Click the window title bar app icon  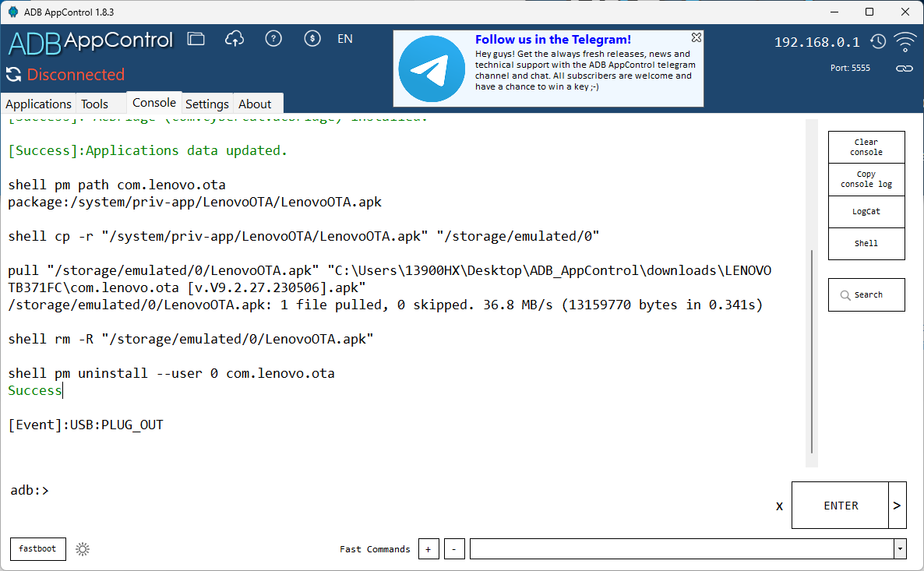tap(13, 12)
